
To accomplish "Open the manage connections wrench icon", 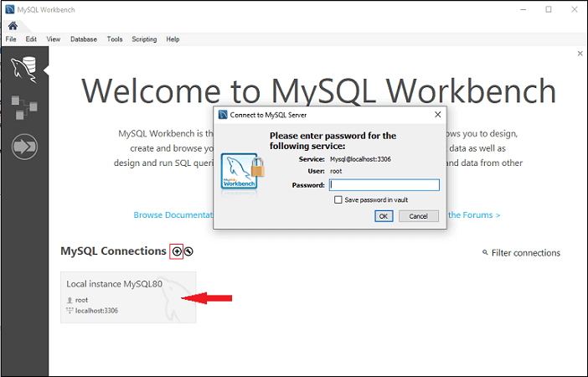I will tap(188, 251).
